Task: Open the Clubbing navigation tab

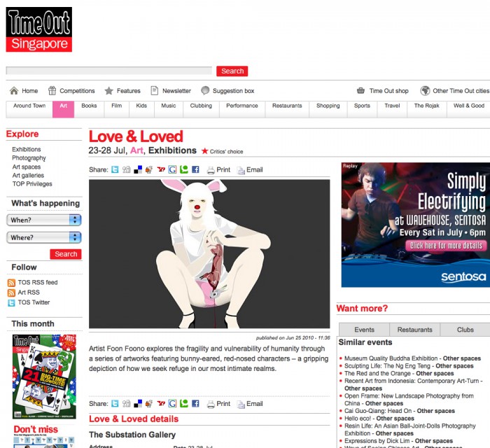Action: pyautogui.click(x=201, y=106)
